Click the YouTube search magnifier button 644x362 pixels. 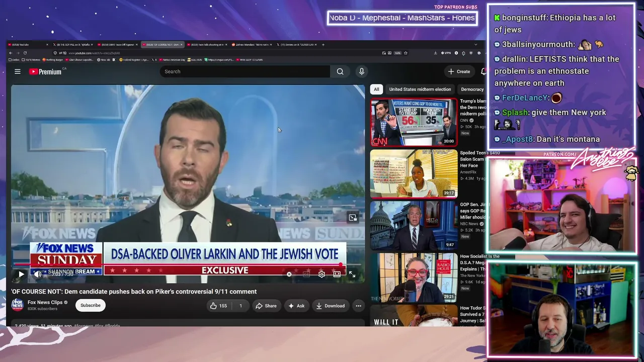pos(340,71)
